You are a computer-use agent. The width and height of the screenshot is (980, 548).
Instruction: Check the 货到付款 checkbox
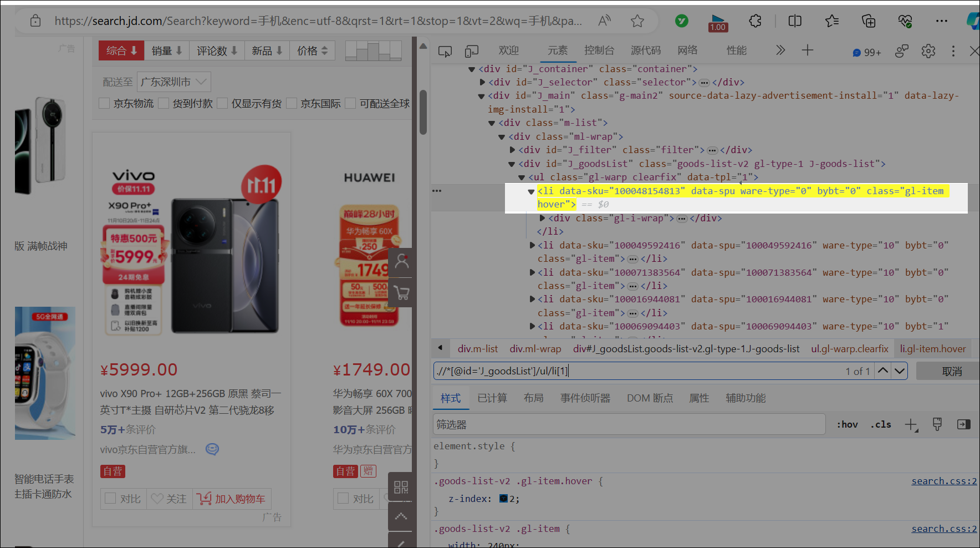[x=163, y=103]
